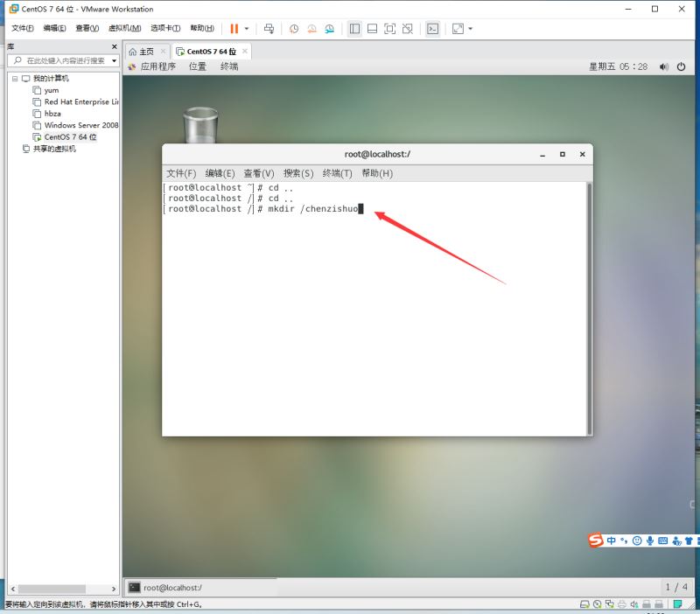Click the send Ctrl+Alt+Del toolbar icon

point(269,29)
